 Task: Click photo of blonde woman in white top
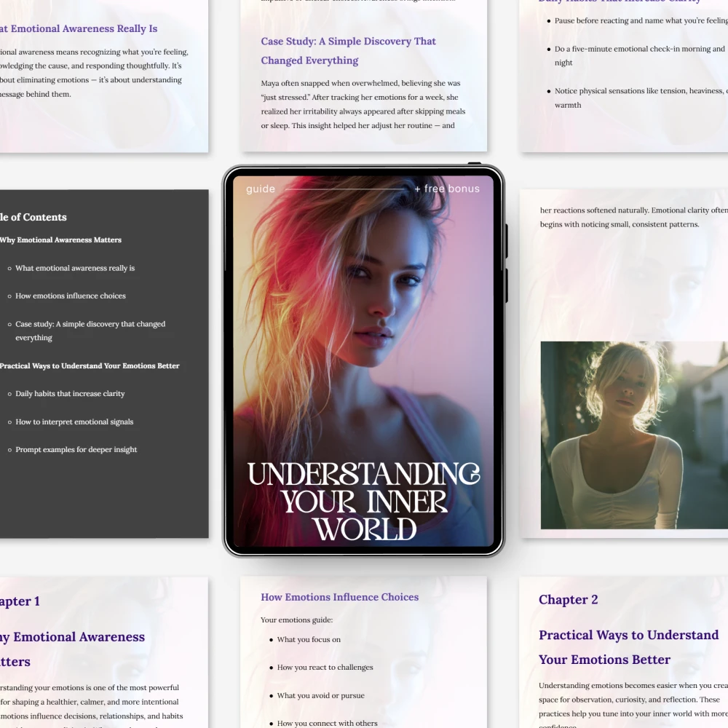[633, 435]
